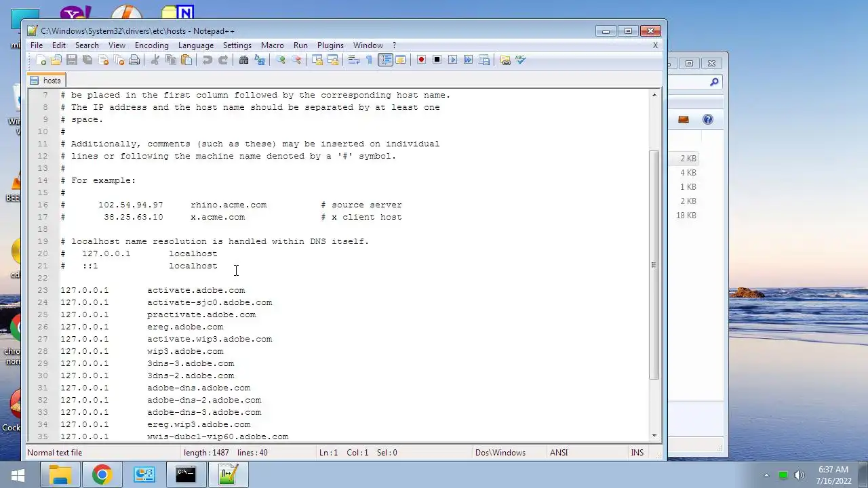The image size is (868, 488).
Task: Open the ? help menu
Action: point(394,45)
